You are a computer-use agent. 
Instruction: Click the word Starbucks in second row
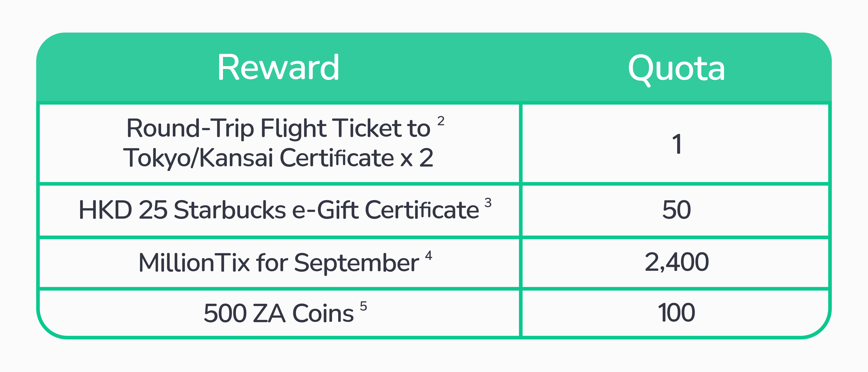[230, 210]
